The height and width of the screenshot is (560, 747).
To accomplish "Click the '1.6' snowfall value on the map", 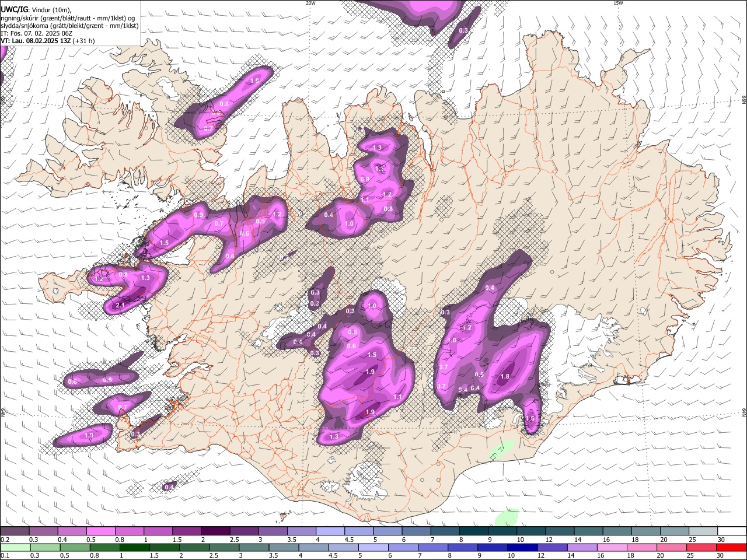I will coord(530,418).
